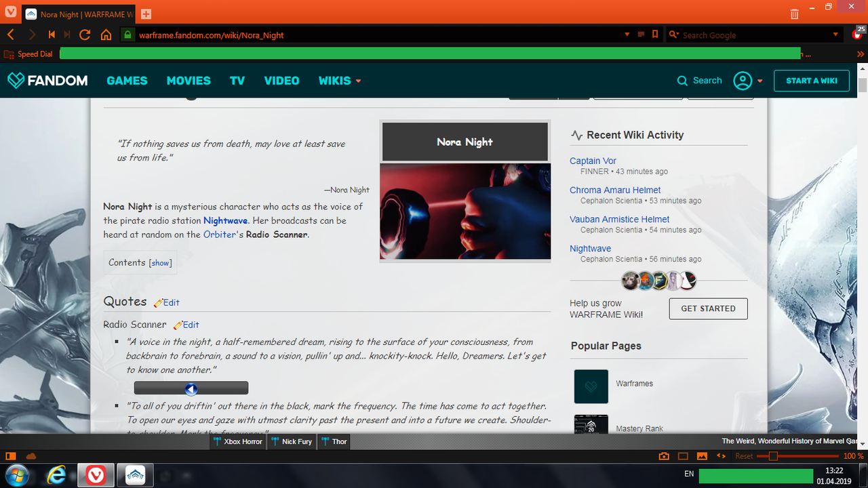Launch Internet Explorer from the taskbar
868x488 pixels.
pos(56,475)
